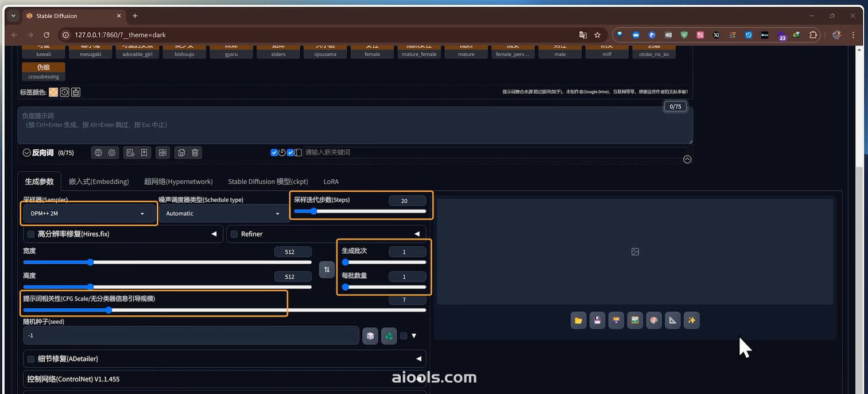This screenshot has height=394, width=868.
Task: Expand the Refiner section arrow
Action: tap(417, 234)
